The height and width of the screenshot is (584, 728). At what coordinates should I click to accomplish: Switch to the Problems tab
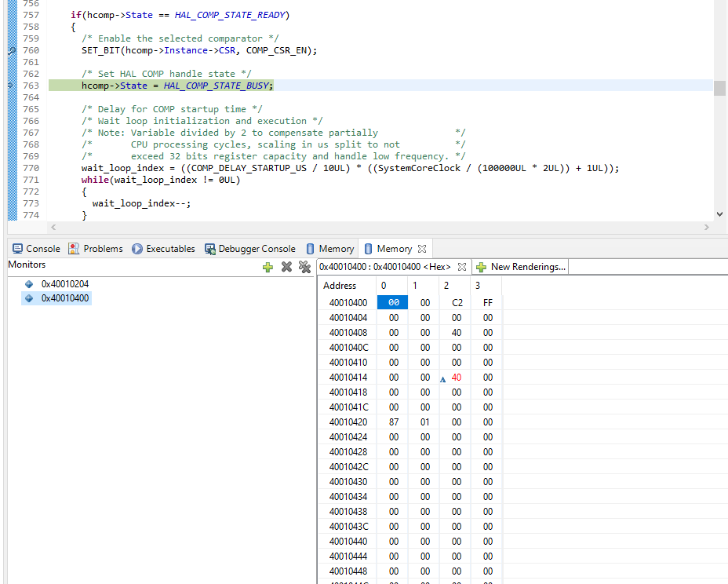tap(96, 249)
